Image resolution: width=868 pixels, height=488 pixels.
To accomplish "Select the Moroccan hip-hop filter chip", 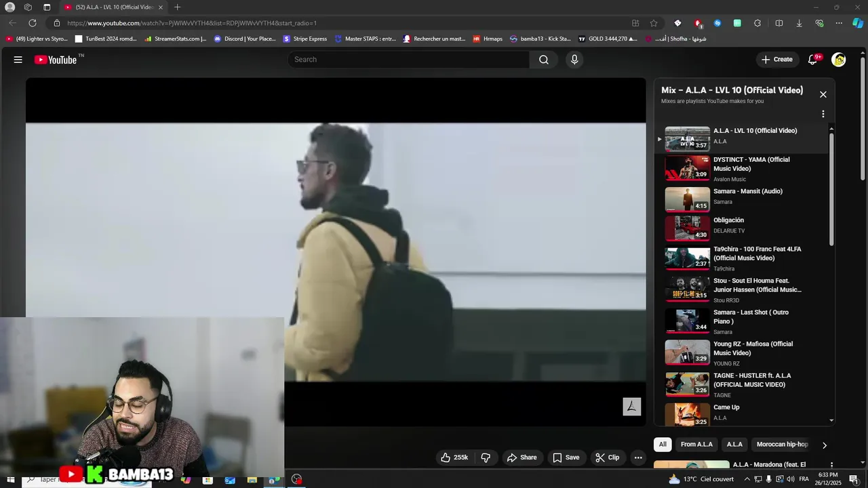I will 782,445.
